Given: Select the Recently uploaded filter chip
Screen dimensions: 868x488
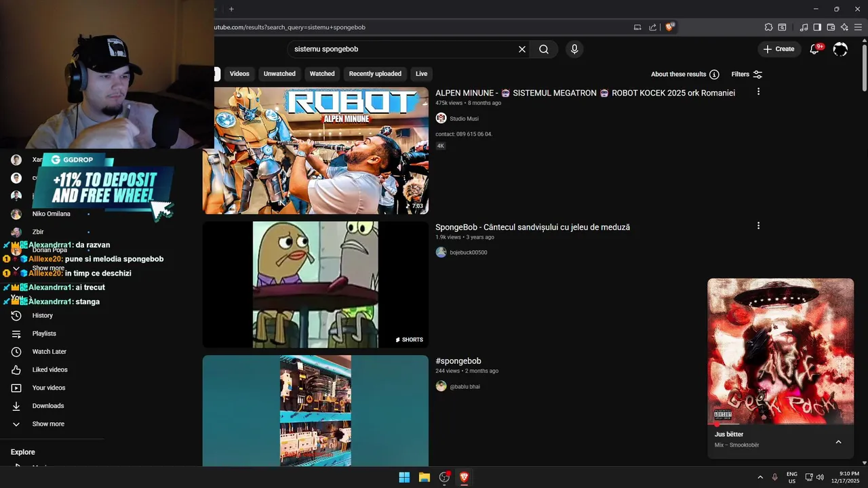Looking at the screenshot, I should pos(375,74).
